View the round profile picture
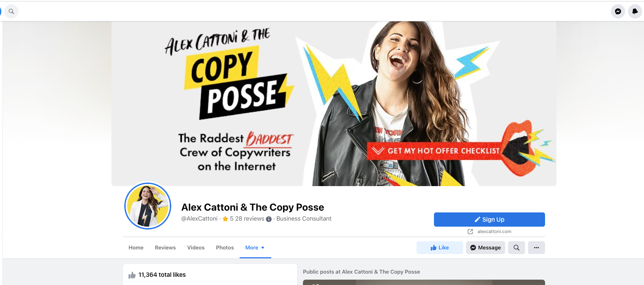 point(148,206)
